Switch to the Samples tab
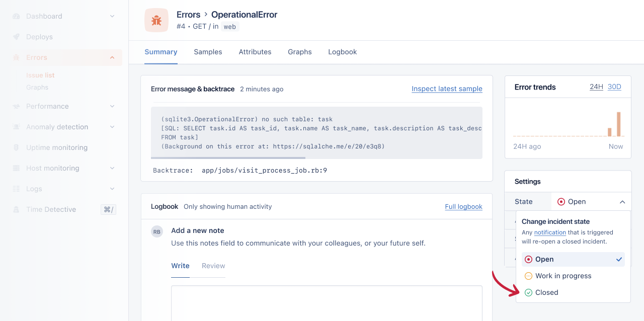The image size is (644, 321). coord(208,52)
